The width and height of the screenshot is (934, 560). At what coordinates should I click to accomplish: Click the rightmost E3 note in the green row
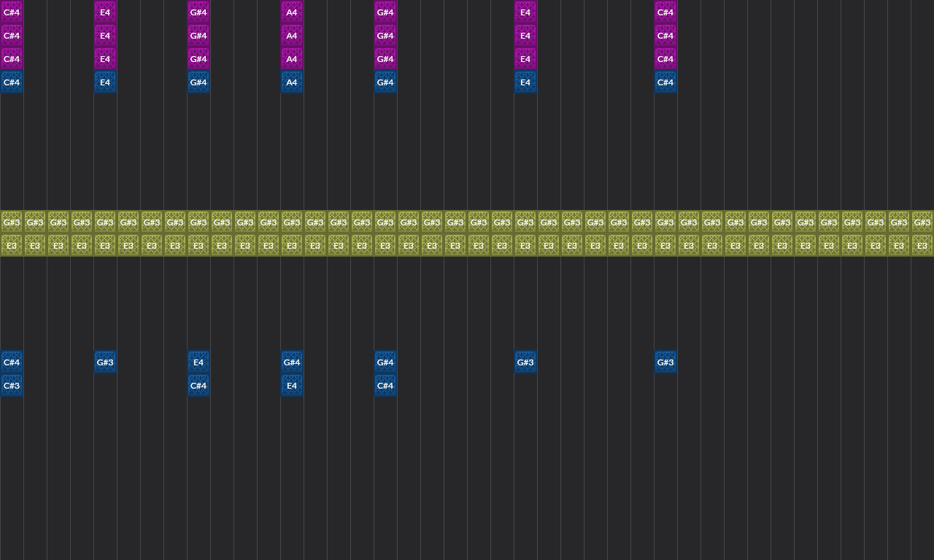click(x=922, y=246)
